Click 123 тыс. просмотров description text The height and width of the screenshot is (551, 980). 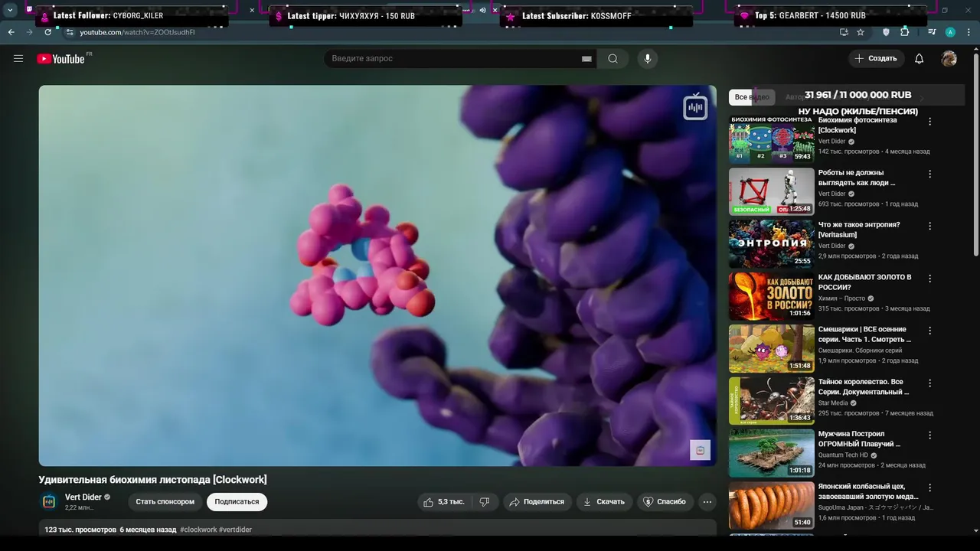tap(80, 530)
